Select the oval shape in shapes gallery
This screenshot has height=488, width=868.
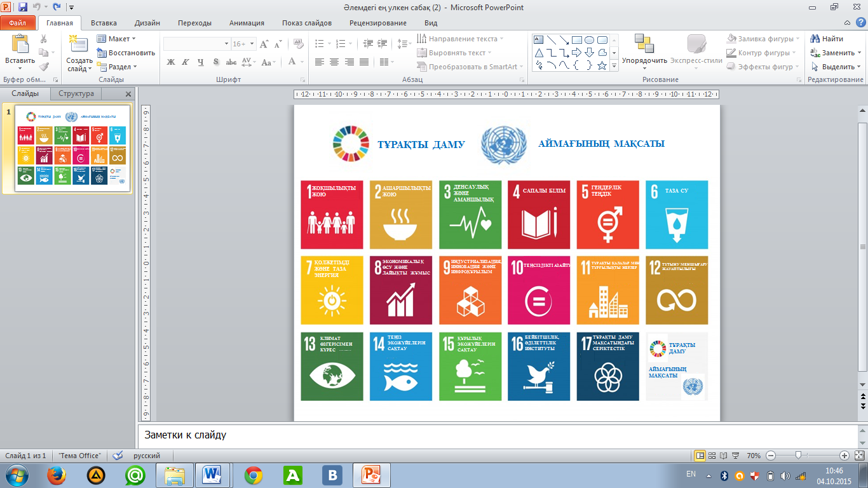pos(590,40)
